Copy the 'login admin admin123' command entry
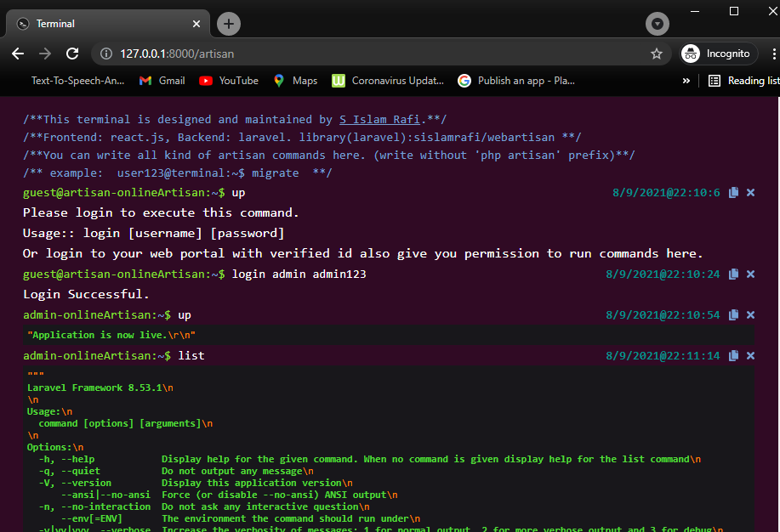This screenshot has width=780, height=532. coord(733,274)
